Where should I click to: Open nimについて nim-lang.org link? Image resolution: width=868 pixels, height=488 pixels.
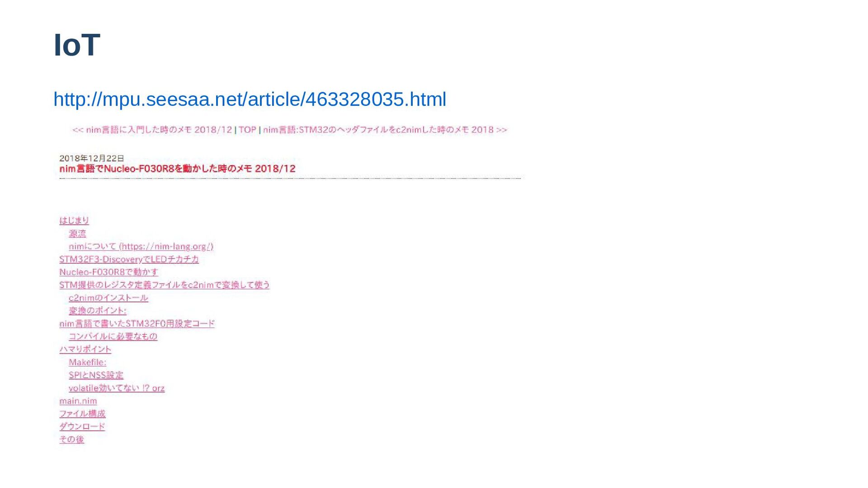click(141, 247)
